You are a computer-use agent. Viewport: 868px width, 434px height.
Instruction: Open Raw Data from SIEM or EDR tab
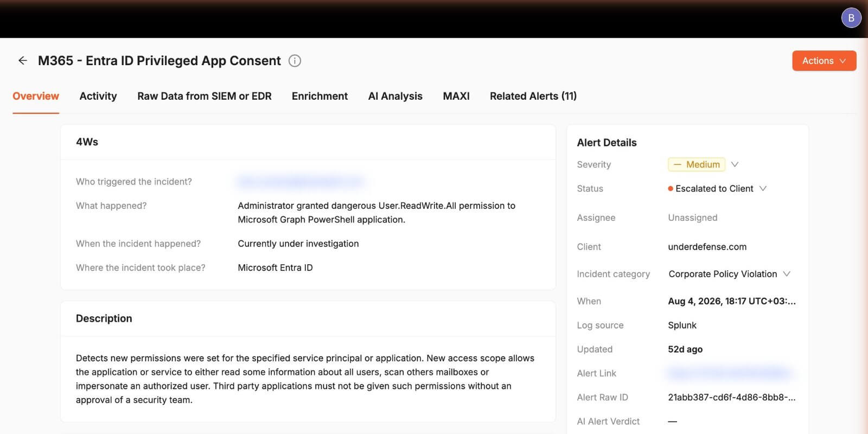click(x=205, y=96)
